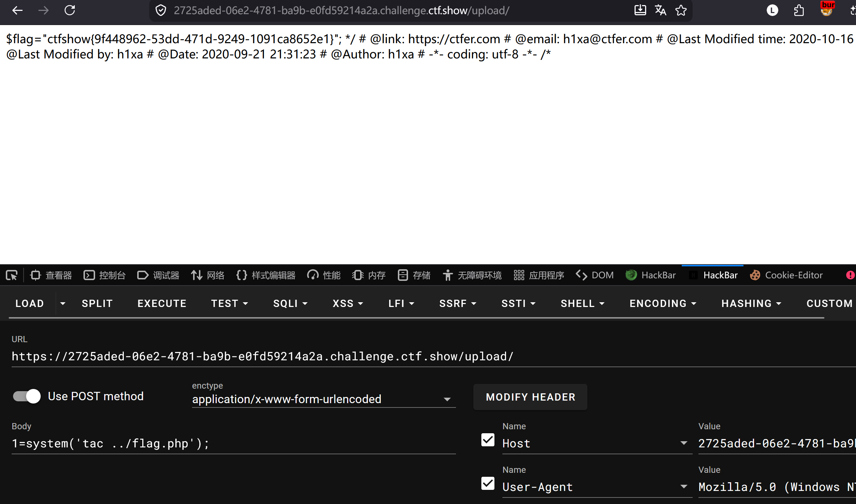856x504 pixels.
Task: Expand the LOAD dropdown arrow
Action: (63, 303)
